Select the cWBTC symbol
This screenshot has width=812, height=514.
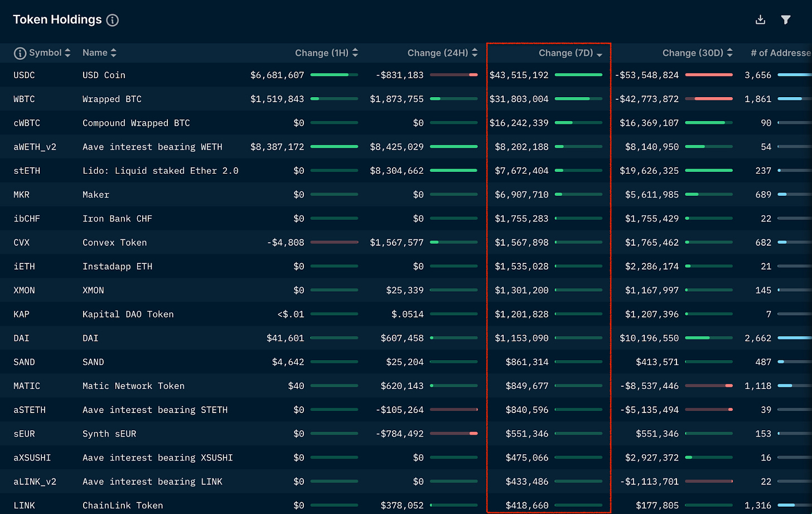pyautogui.click(x=27, y=123)
